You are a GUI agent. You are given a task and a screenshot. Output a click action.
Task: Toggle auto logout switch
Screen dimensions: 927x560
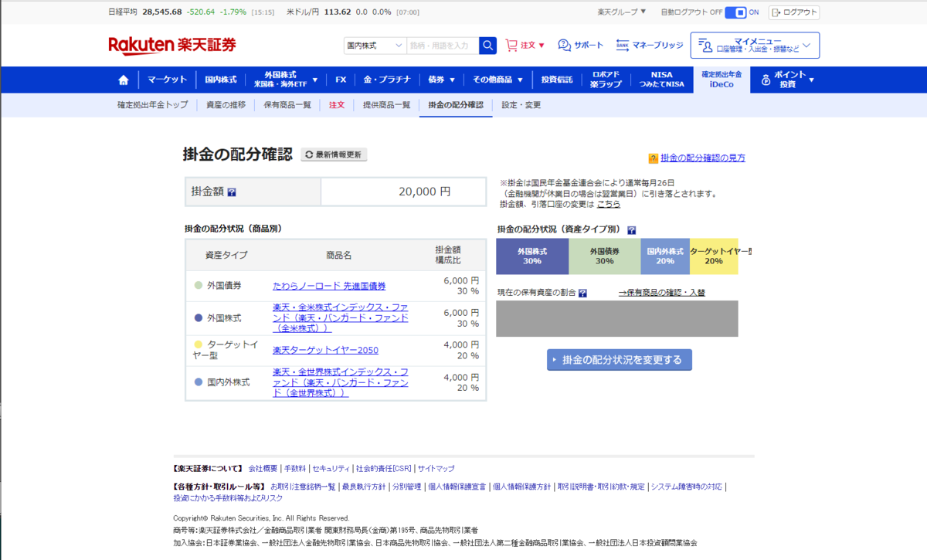click(x=735, y=12)
